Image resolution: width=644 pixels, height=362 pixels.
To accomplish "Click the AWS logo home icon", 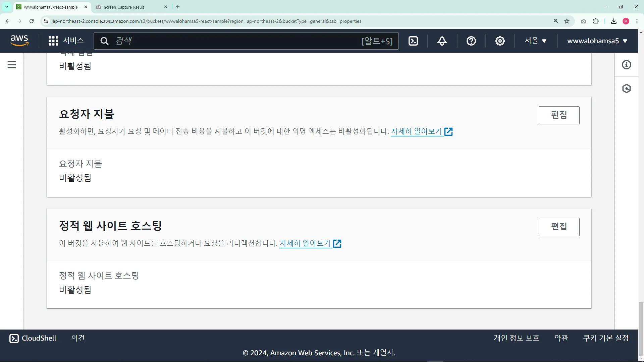I will point(19,41).
